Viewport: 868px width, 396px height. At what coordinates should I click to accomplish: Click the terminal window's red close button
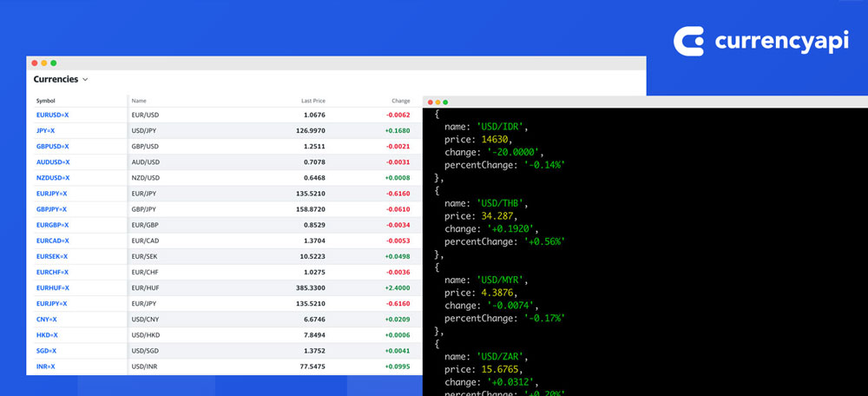tap(429, 102)
